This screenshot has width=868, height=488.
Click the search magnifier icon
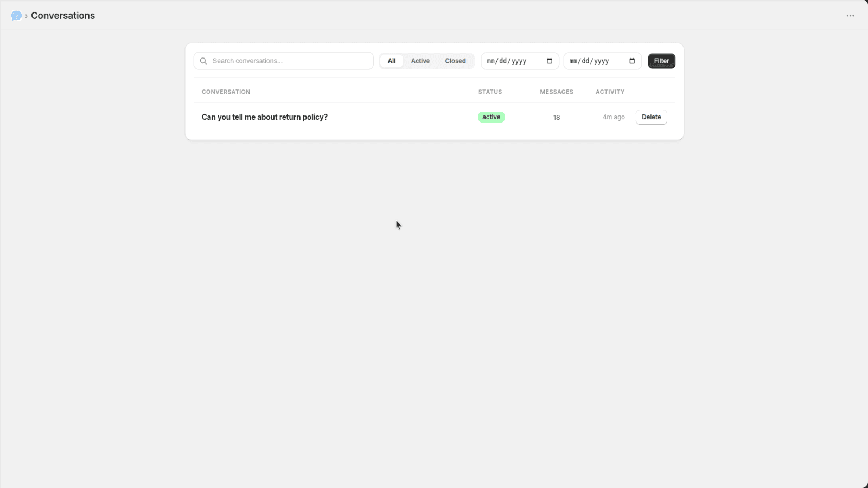tap(203, 61)
